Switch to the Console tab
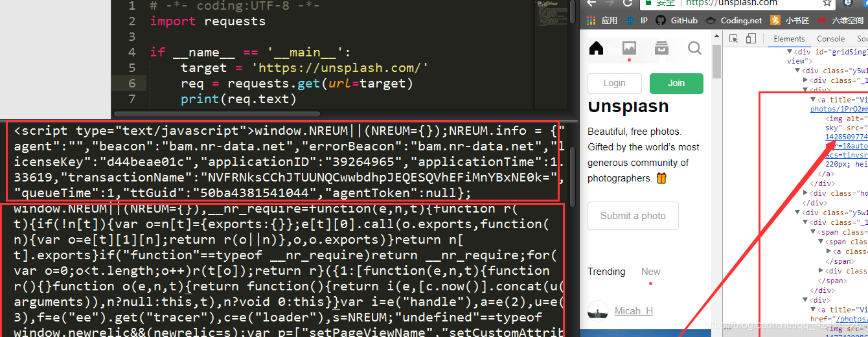The height and width of the screenshot is (337, 868). coord(830,39)
